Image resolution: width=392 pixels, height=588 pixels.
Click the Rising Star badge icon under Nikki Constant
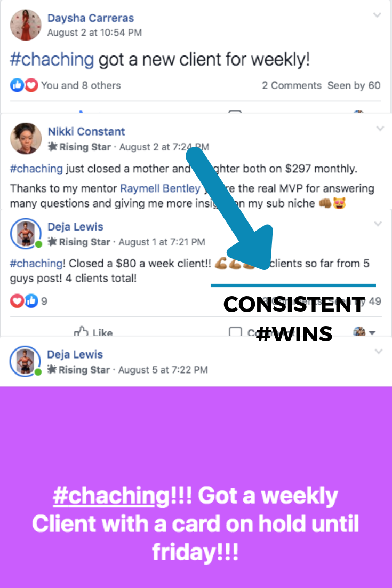pos(52,147)
